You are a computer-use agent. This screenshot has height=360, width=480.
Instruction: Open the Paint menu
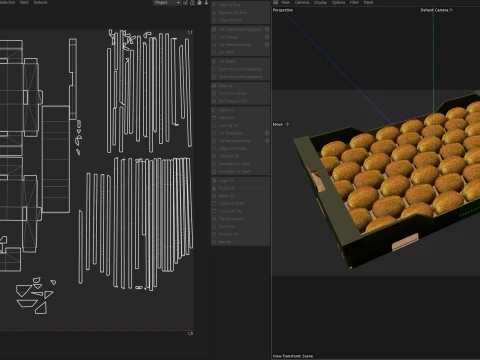pos(24,2)
